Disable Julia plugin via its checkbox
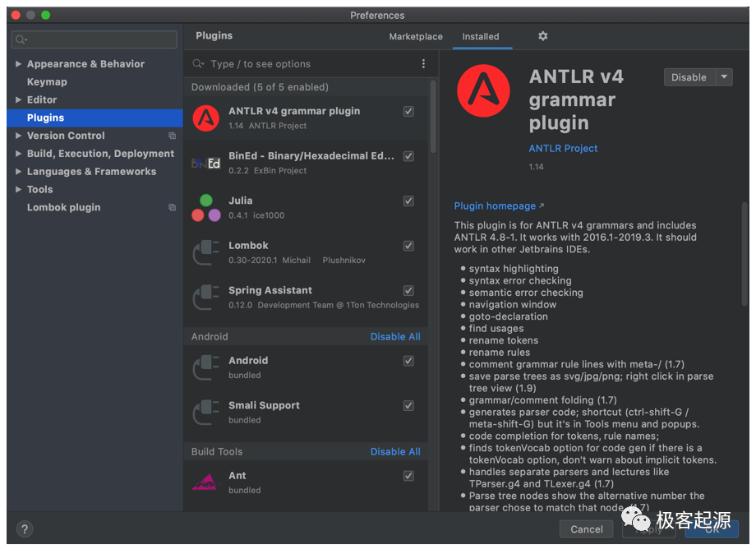Viewport: 756px width, 554px height. click(408, 201)
